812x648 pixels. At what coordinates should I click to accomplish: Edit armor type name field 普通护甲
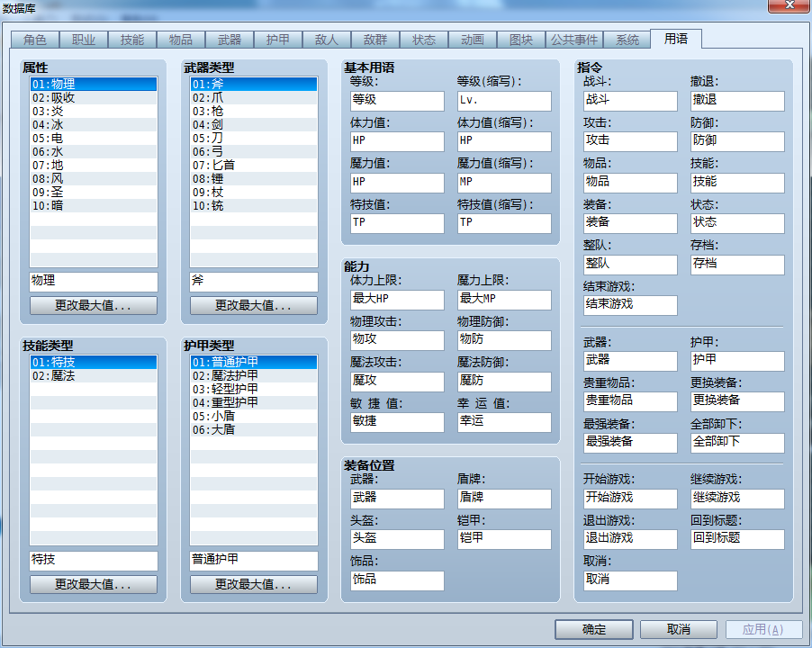click(x=254, y=561)
